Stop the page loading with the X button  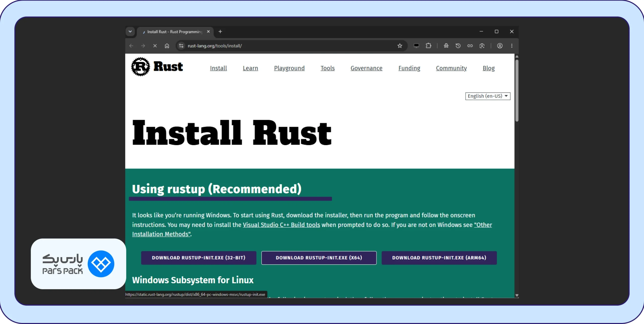coord(155,46)
